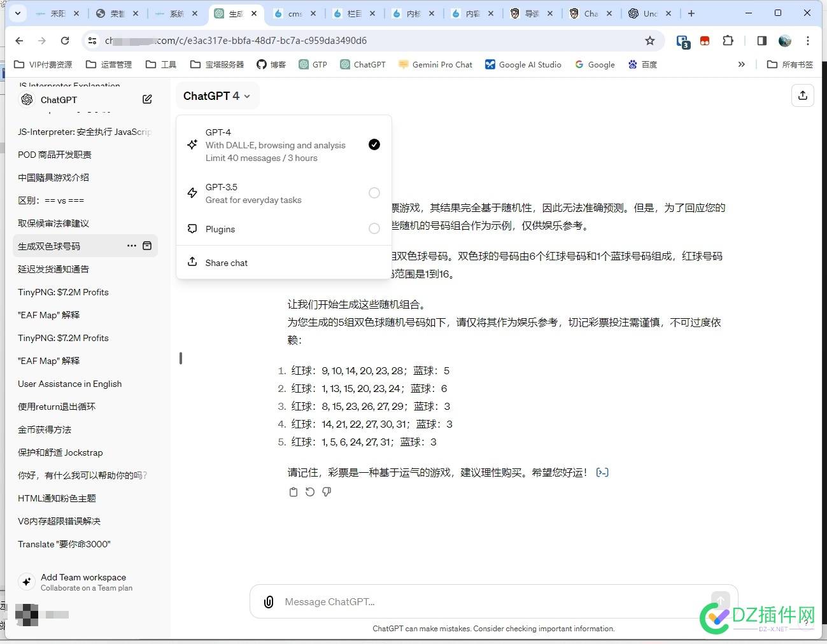The width and height of the screenshot is (827, 644).
Task: Open the 运营管理 bookmarks folder
Action: point(109,64)
